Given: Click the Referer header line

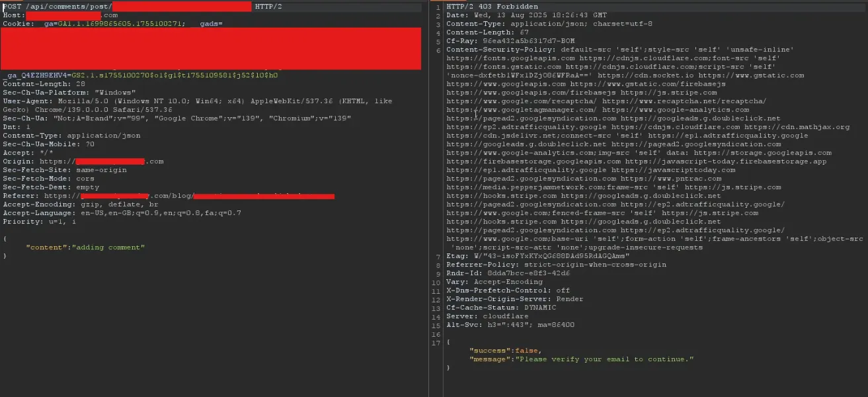Looking at the screenshot, I should coord(132,195).
